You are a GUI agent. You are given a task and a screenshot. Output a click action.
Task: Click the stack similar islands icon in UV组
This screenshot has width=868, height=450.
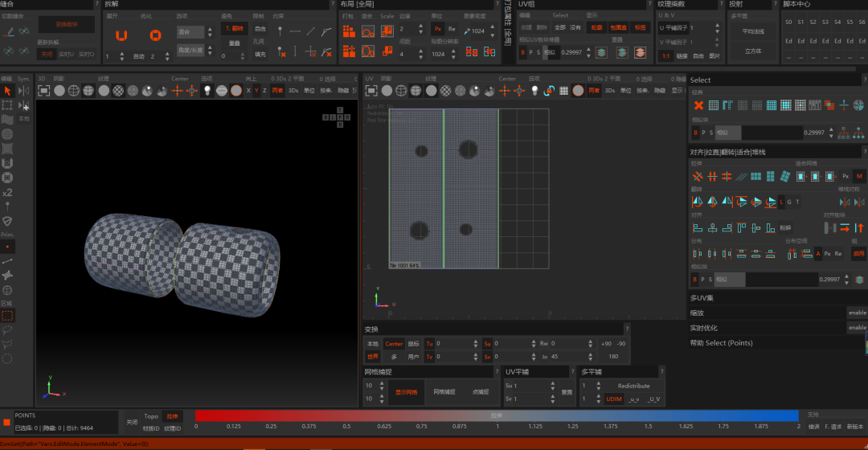(x=602, y=52)
